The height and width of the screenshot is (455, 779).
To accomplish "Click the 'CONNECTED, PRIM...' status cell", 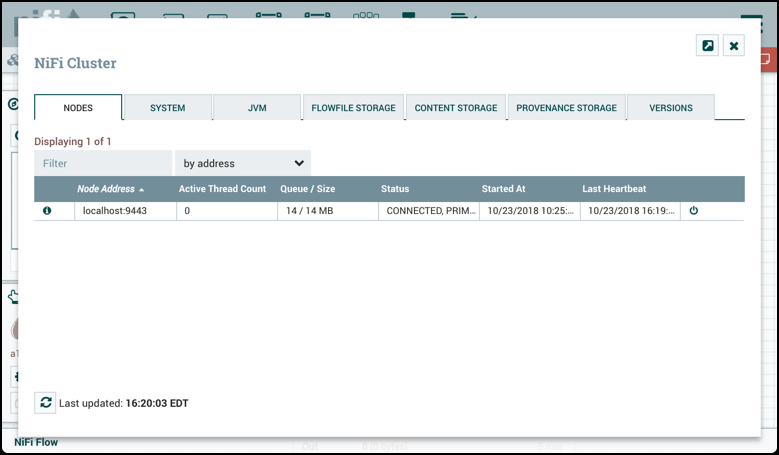I will [x=429, y=211].
